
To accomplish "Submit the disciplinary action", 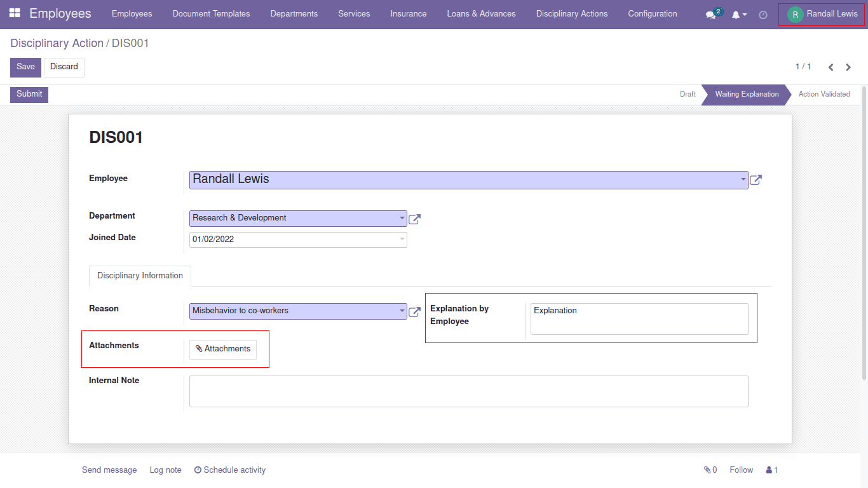I will tap(29, 94).
